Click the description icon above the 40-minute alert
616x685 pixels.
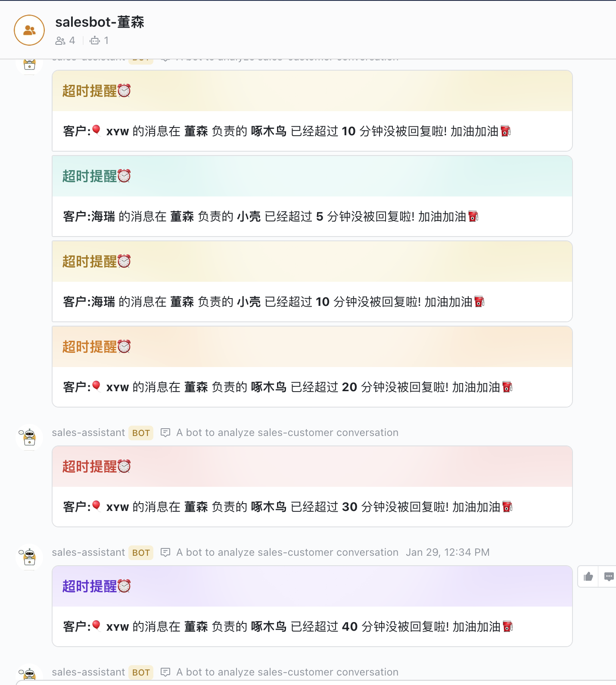pos(165,552)
